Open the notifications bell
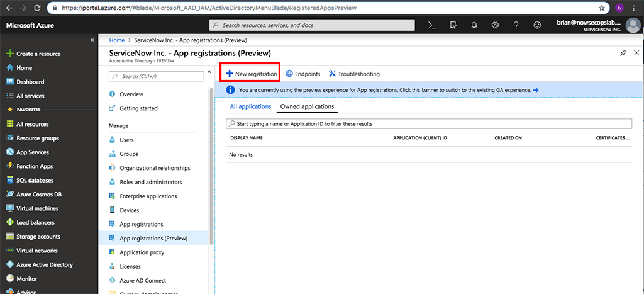The height and width of the screenshot is (294, 644). click(474, 25)
